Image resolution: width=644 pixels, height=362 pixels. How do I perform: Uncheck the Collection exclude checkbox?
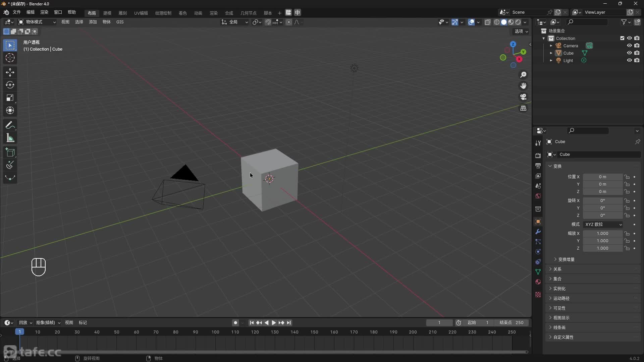pos(622,38)
